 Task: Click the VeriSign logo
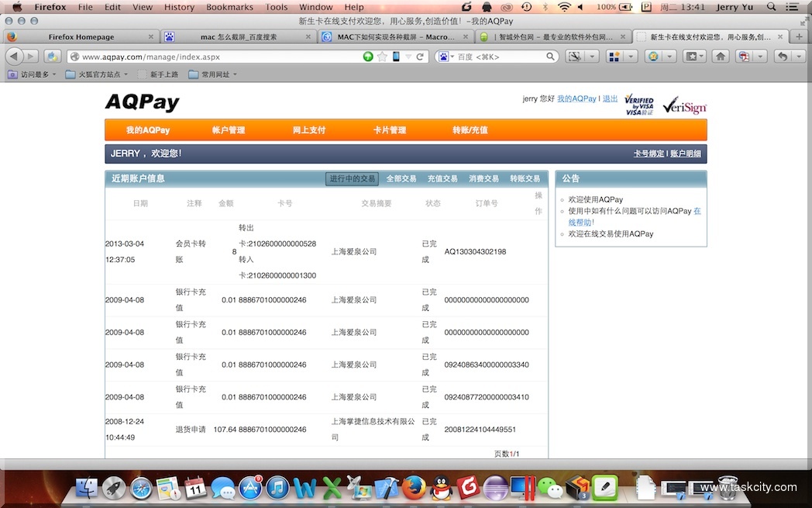684,105
